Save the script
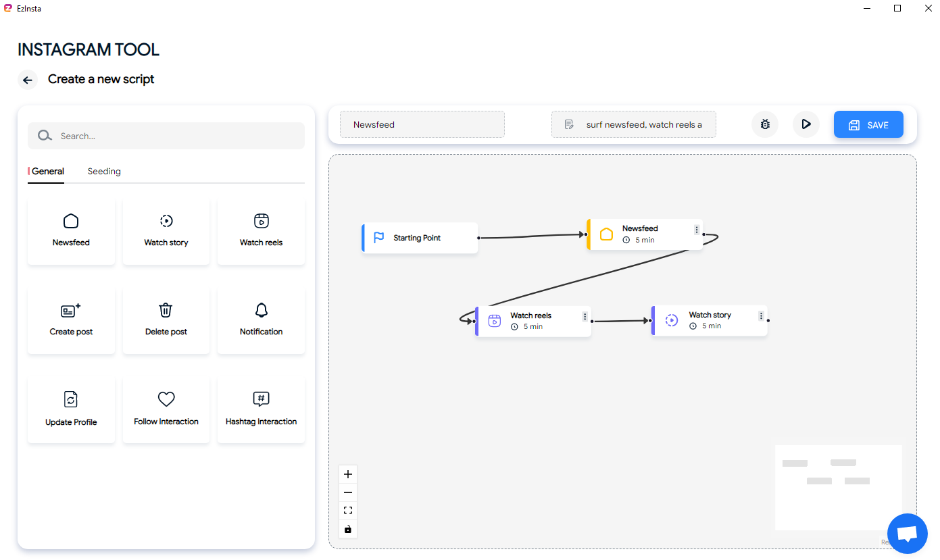Image resolution: width=940 pixels, height=560 pixels. (x=868, y=124)
